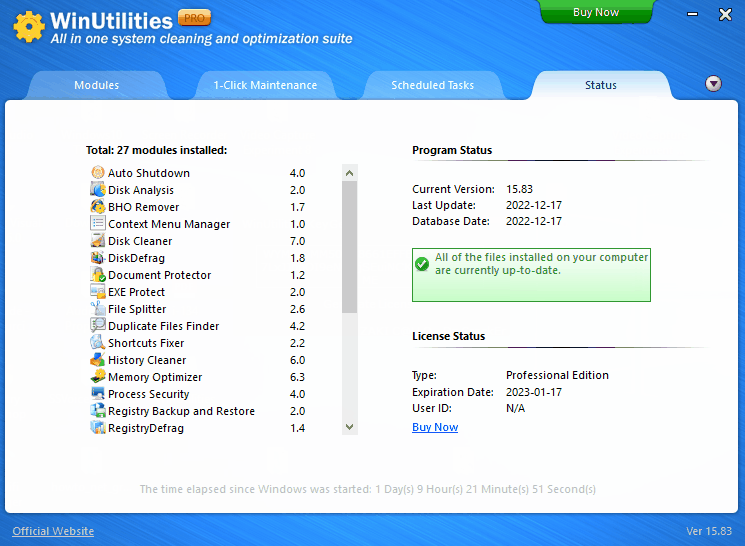Select the Shortcuts Fixer list row
This screenshot has height=546, width=745.
pos(199,343)
